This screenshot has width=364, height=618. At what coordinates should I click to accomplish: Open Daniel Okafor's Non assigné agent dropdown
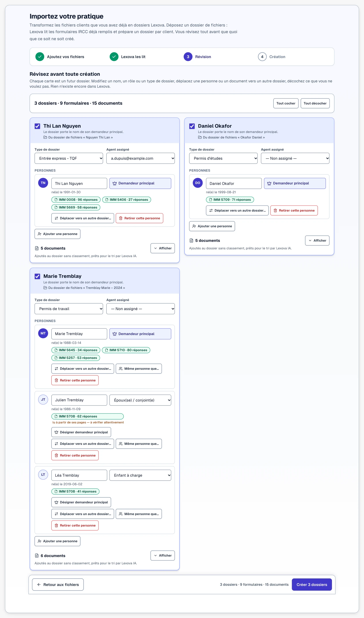click(295, 158)
